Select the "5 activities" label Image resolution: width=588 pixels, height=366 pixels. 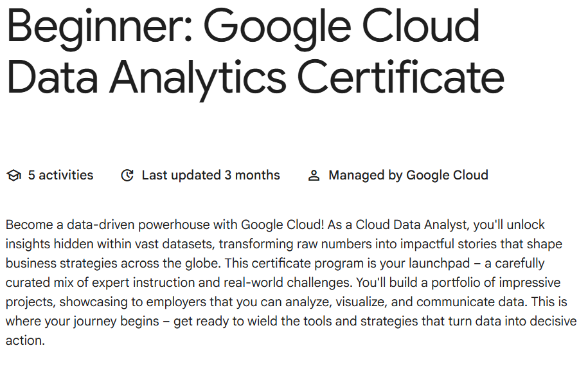[60, 175]
